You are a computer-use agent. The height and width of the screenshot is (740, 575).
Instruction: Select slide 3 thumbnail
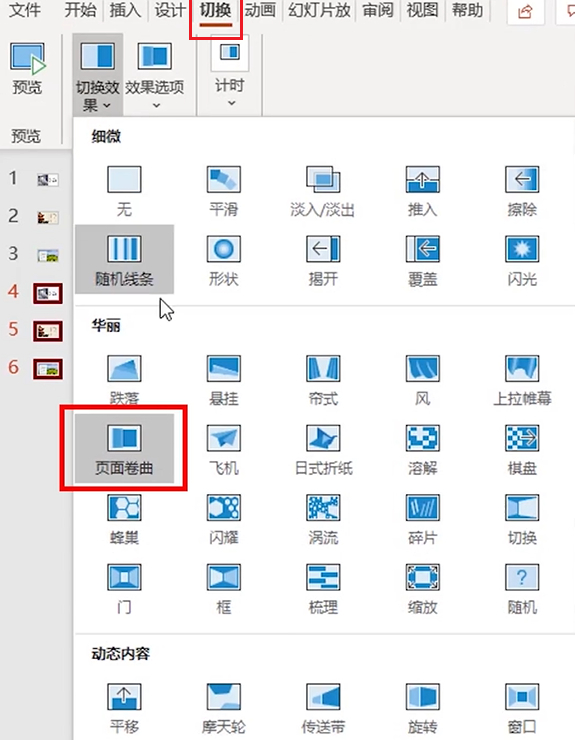[x=48, y=255]
